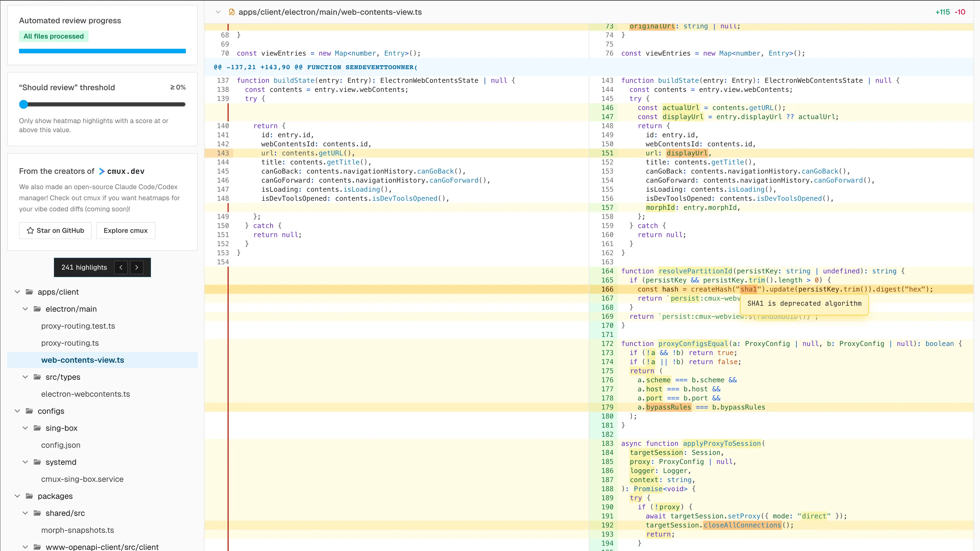Collapse the shared/src folder chevron
This screenshot has height=551, width=980.
pos(25,513)
